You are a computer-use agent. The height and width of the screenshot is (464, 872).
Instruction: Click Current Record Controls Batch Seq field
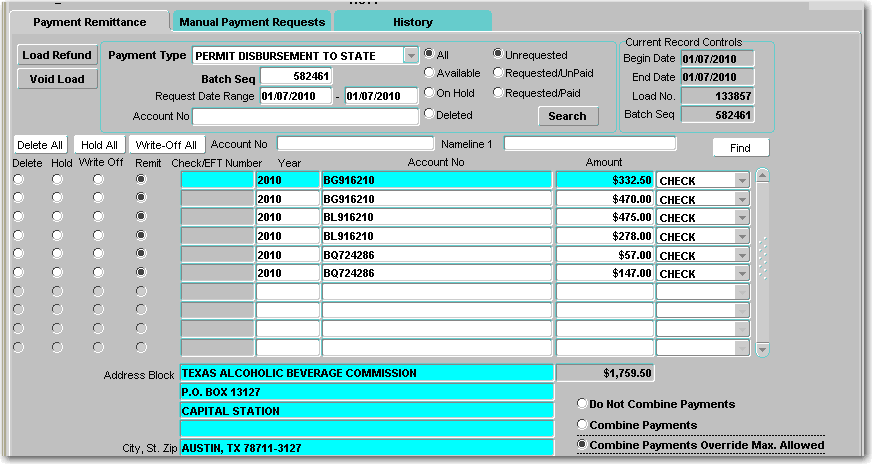coord(718,115)
